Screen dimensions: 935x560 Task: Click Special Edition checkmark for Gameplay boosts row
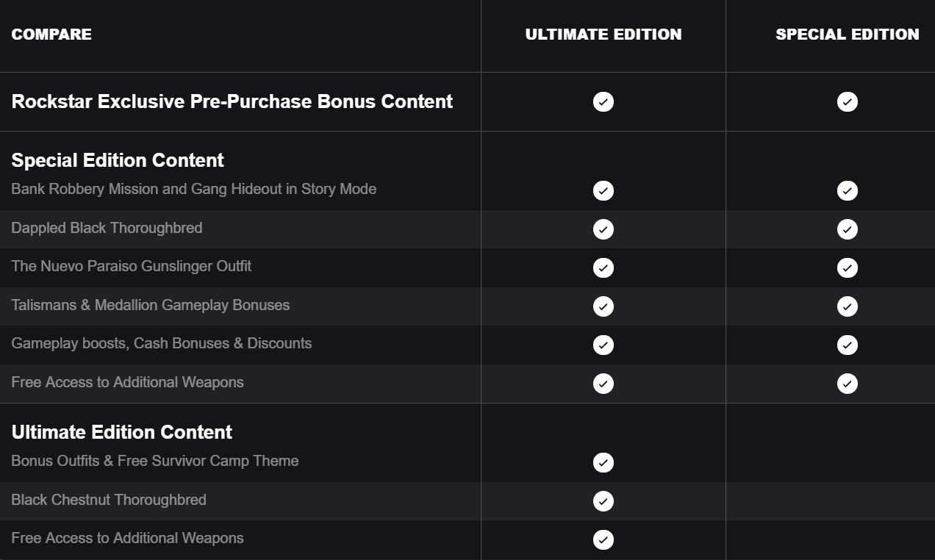[847, 345]
